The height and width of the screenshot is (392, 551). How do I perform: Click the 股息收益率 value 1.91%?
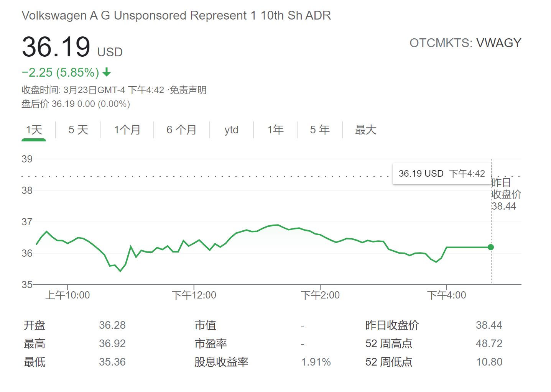[316, 362]
